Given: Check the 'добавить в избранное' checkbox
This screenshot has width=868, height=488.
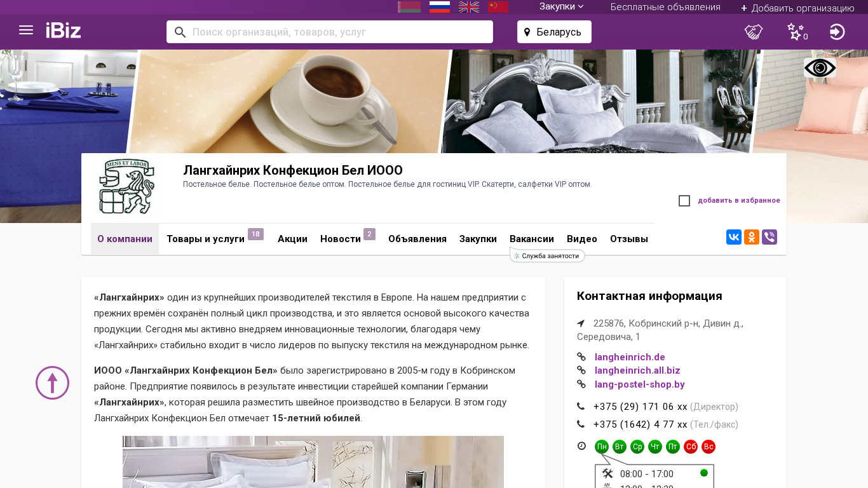Looking at the screenshot, I should click(684, 201).
